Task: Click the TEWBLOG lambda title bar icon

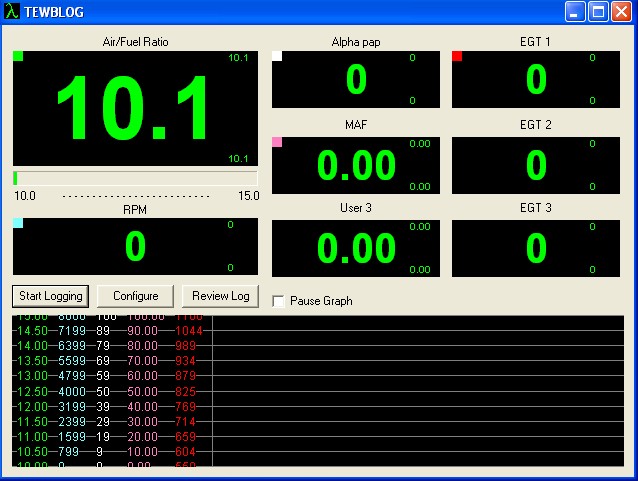Action: click(x=12, y=12)
